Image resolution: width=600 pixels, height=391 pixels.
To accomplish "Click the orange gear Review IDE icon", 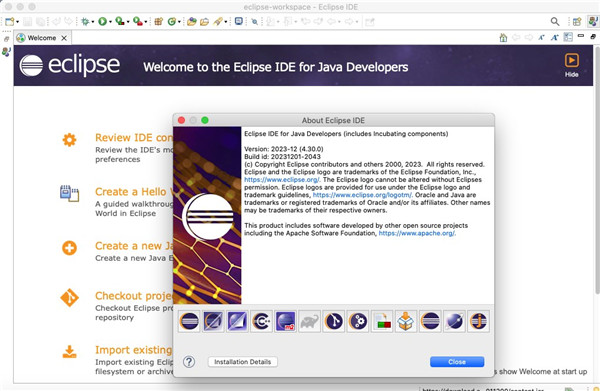I will [x=69, y=140].
